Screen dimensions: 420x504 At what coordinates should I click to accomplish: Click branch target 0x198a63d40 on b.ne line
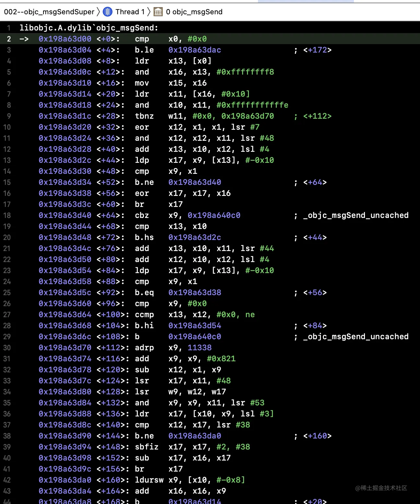[195, 182]
